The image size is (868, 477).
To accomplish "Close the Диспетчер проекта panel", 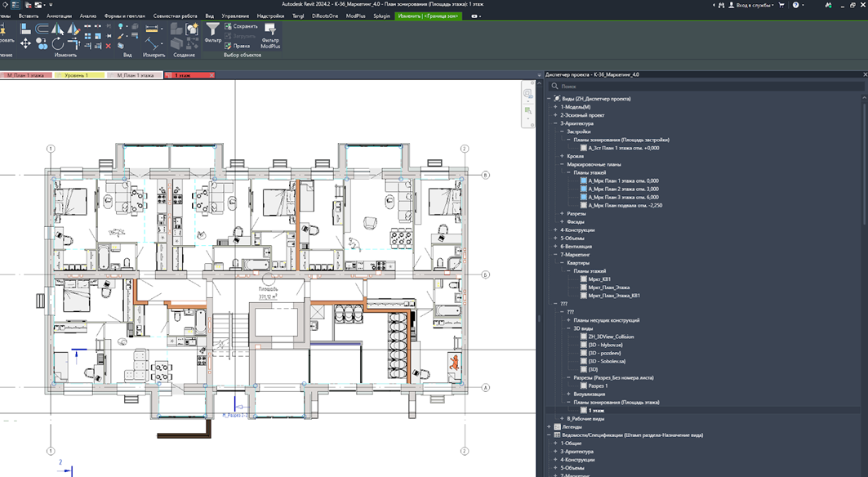I will click(x=865, y=74).
